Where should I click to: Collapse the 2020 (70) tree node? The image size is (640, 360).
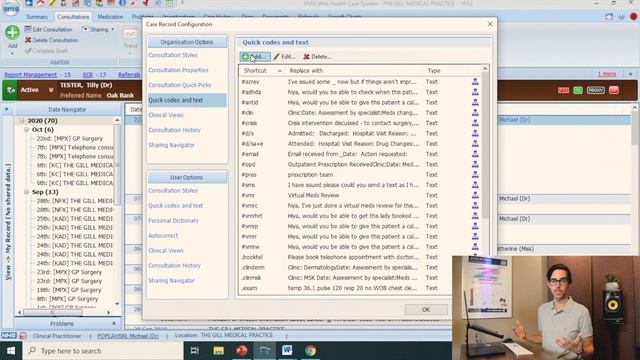[x=21, y=121]
